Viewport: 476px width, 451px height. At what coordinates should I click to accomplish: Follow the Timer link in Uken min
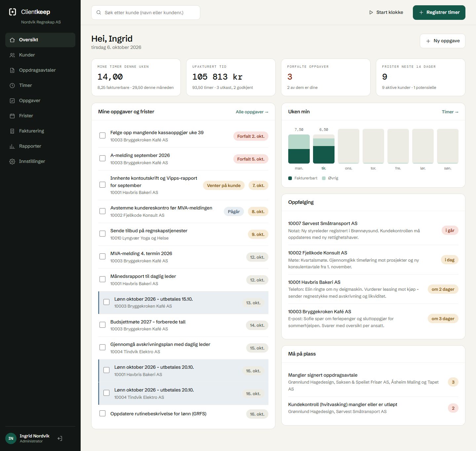pyautogui.click(x=450, y=112)
